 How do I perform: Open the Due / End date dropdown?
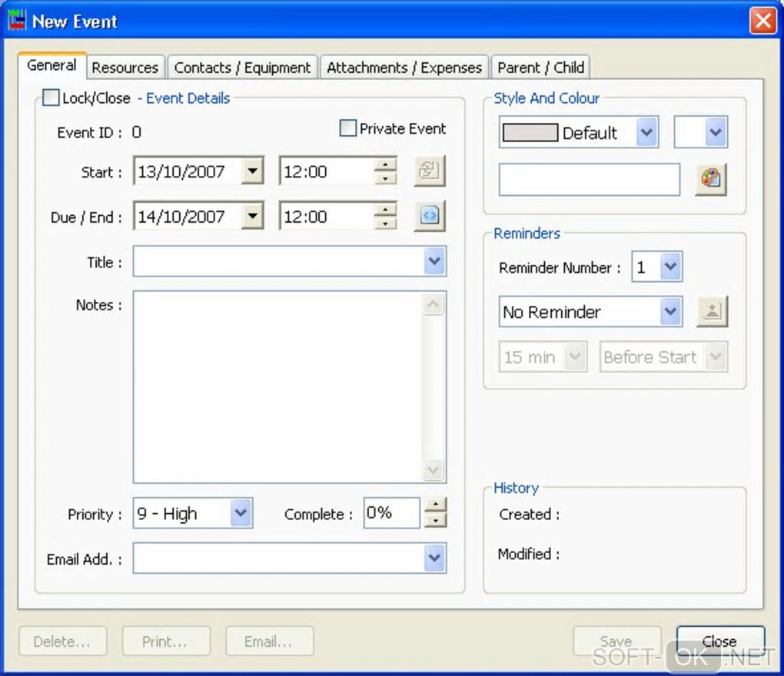253,216
